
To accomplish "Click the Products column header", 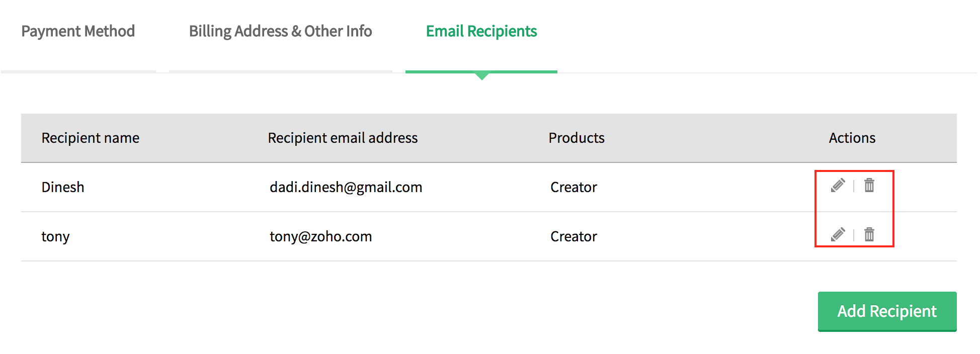I will click(x=577, y=138).
